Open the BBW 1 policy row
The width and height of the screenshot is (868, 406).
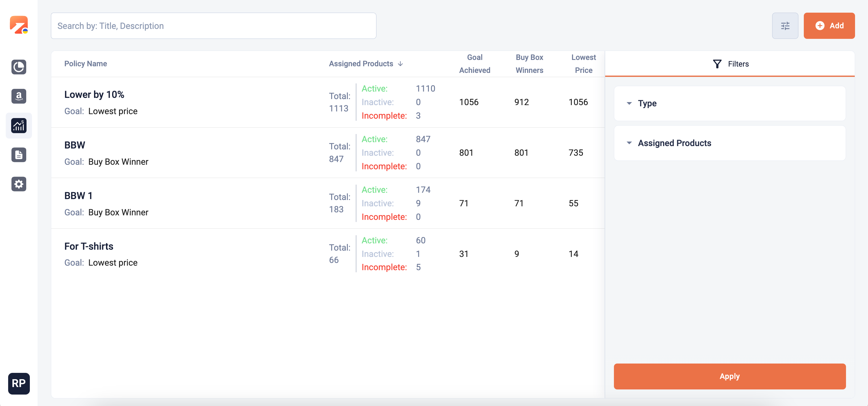[78, 196]
